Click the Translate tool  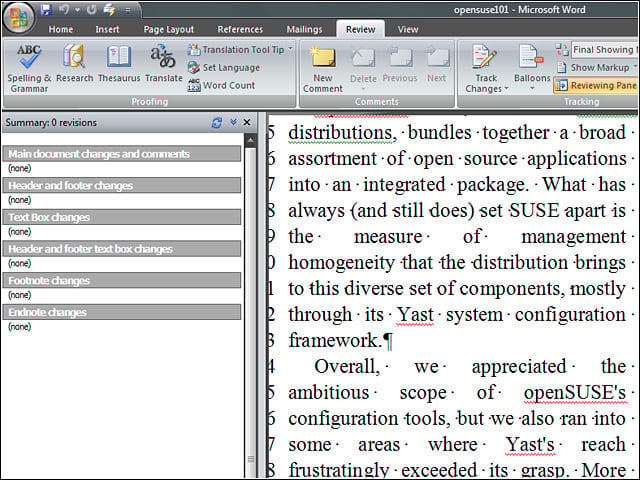(x=164, y=64)
